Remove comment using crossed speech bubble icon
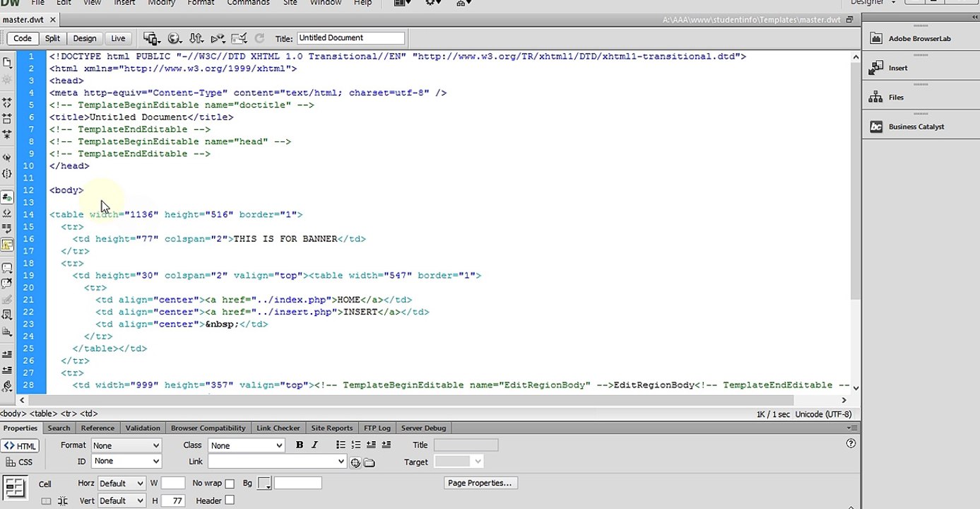980x509 pixels. [7, 283]
